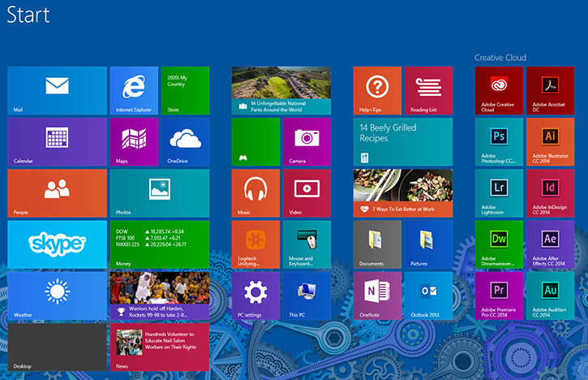Launch Adobe InDesign CC 2014 tile
The height and width of the screenshot is (380, 588).
(x=550, y=193)
